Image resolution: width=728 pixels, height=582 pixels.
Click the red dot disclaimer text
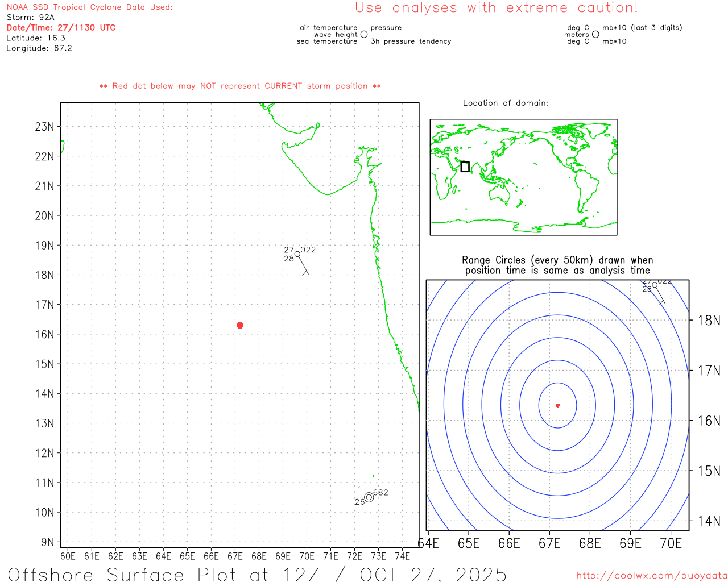click(x=240, y=86)
